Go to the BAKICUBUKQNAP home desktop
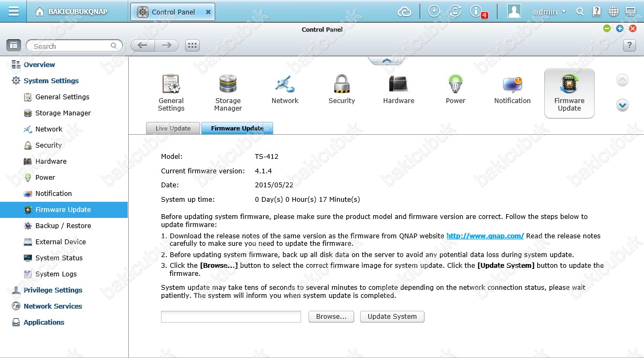This screenshot has width=644, height=358. [72, 11]
